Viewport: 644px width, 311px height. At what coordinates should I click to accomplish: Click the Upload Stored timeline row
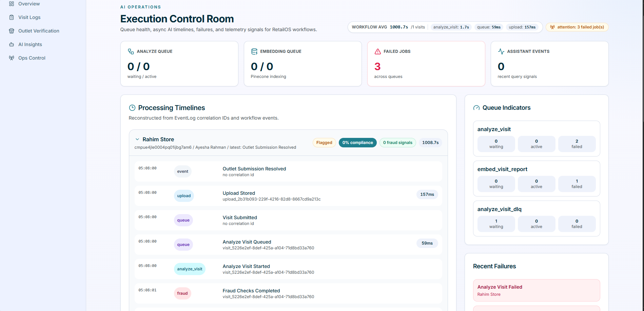[288, 196]
